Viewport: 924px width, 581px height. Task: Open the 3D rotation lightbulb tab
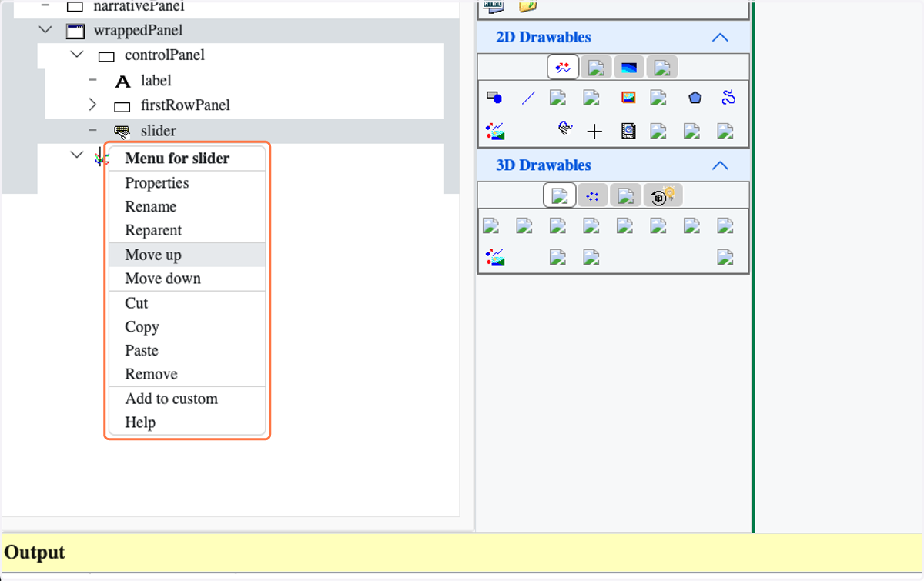coord(663,196)
